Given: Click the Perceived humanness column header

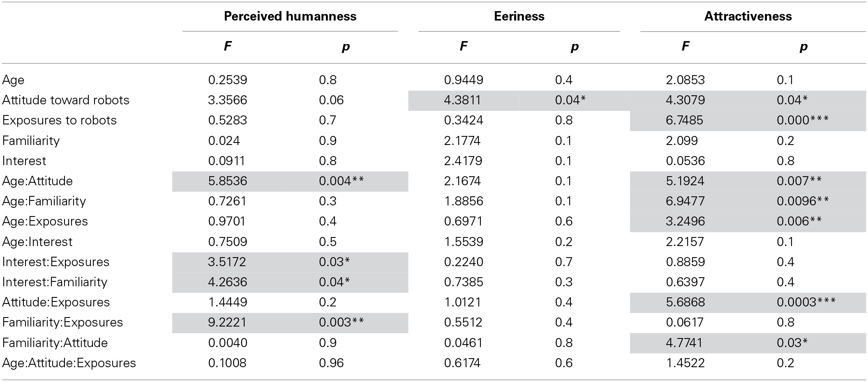Looking at the screenshot, I should pyautogui.click(x=290, y=16).
